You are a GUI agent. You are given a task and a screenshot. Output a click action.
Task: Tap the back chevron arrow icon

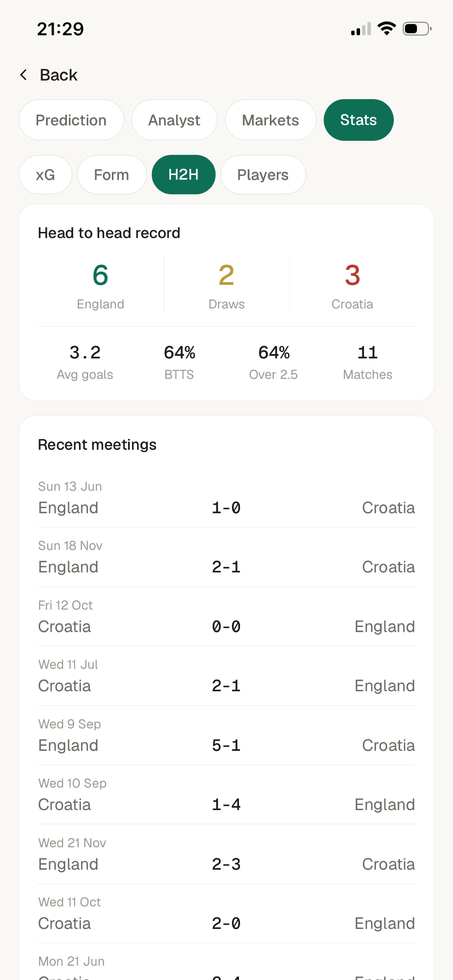[x=24, y=75]
